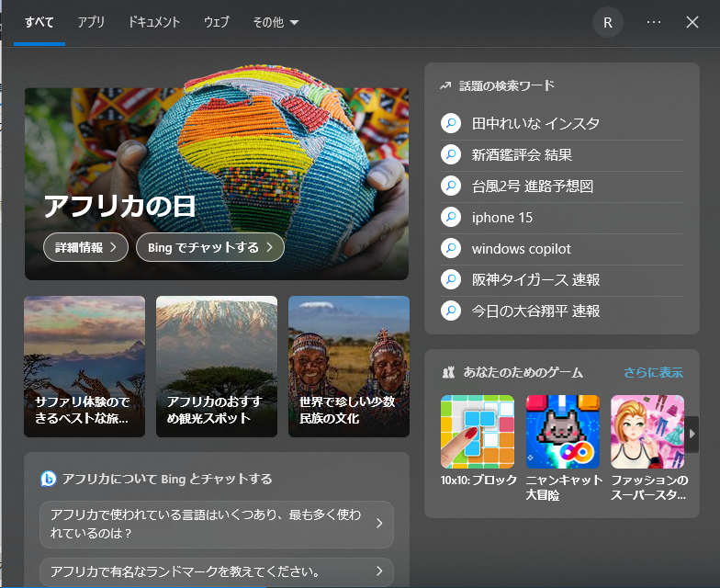
Task: Click 話題の検索ワード trending icon
Action: 445,86
